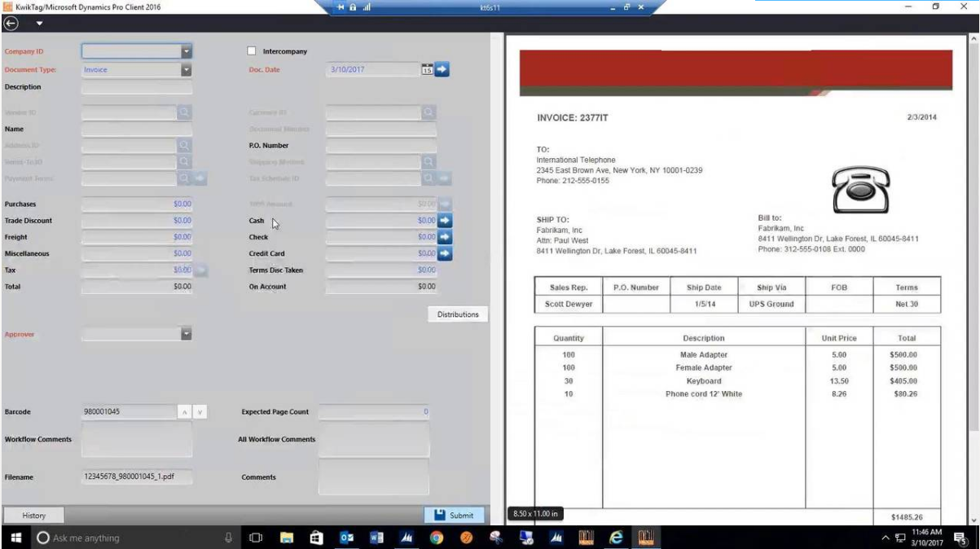The height and width of the screenshot is (549, 980).
Task: Click the arrow button beside Payment Terms
Action: pyautogui.click(x=200, y=178)
